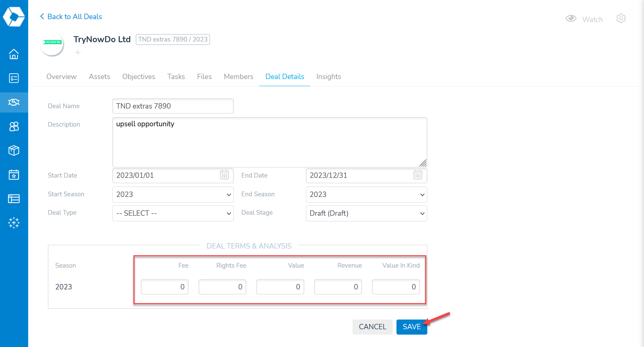
Task: Switch to the Members tab
Action: point(238,77)
